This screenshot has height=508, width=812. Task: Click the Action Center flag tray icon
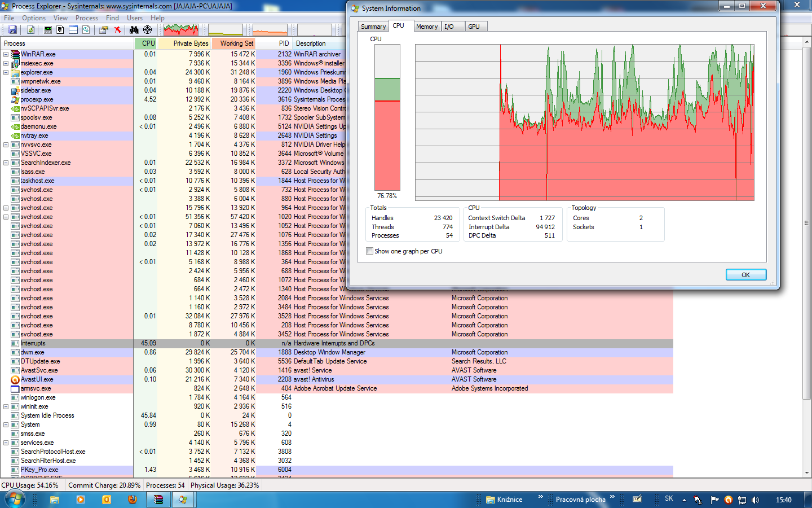tap(714, 500)
